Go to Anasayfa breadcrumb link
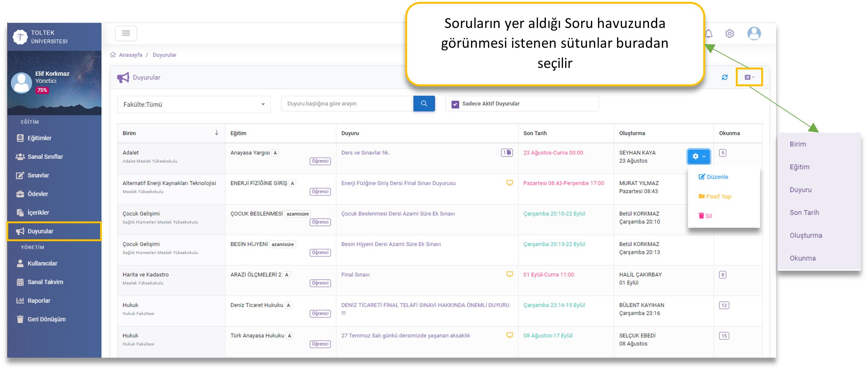 130,55
